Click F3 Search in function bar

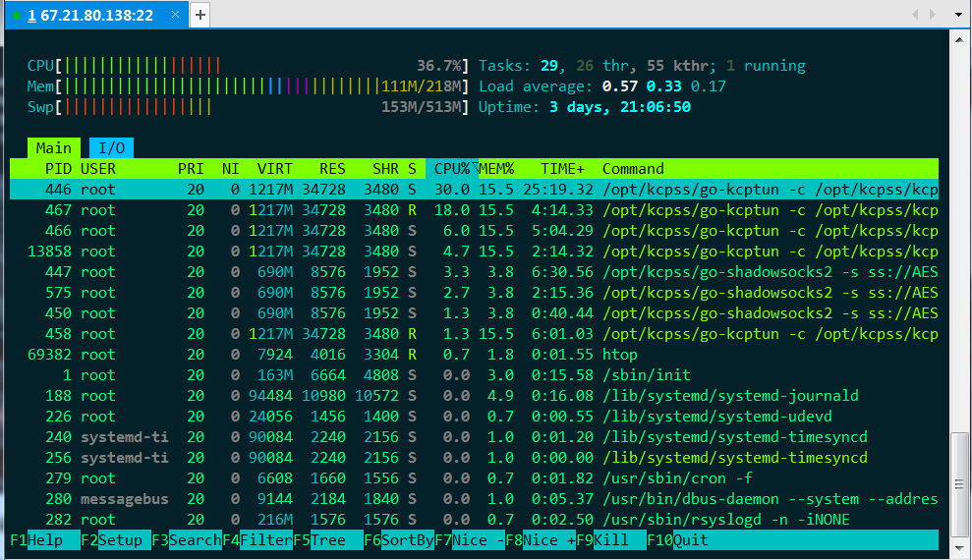click(187, 540)
